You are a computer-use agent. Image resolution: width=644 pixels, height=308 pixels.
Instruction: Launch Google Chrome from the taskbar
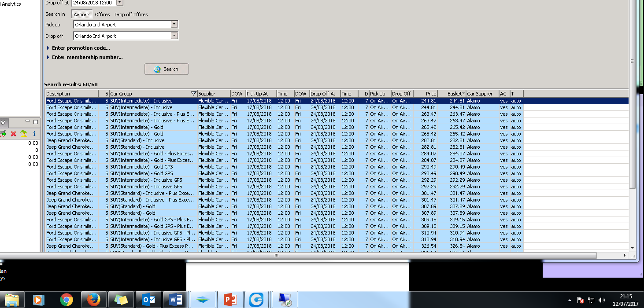[x=67, y=300]
